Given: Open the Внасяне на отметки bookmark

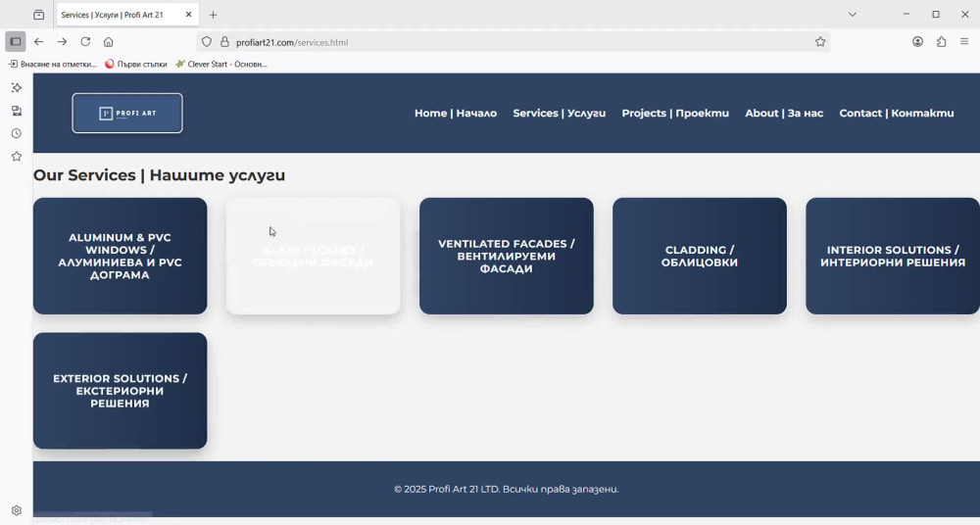Looking at the screenshot, I should pyautogui.click(x=53, y=64).
